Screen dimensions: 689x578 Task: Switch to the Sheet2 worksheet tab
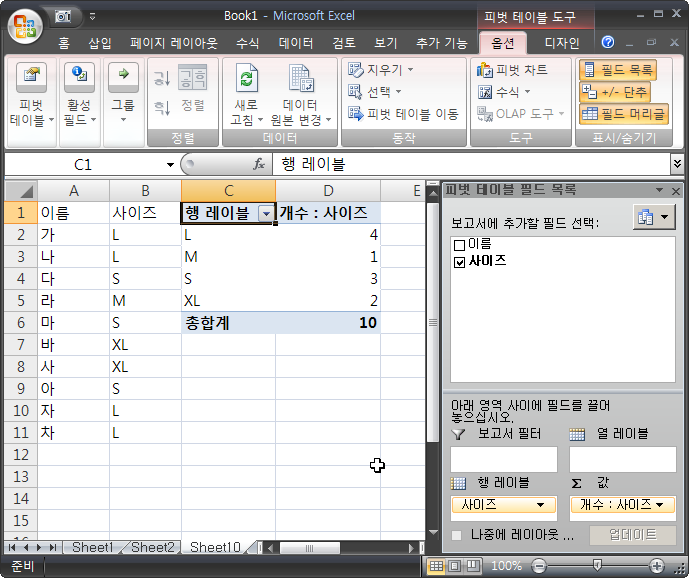tap(152, 548)
